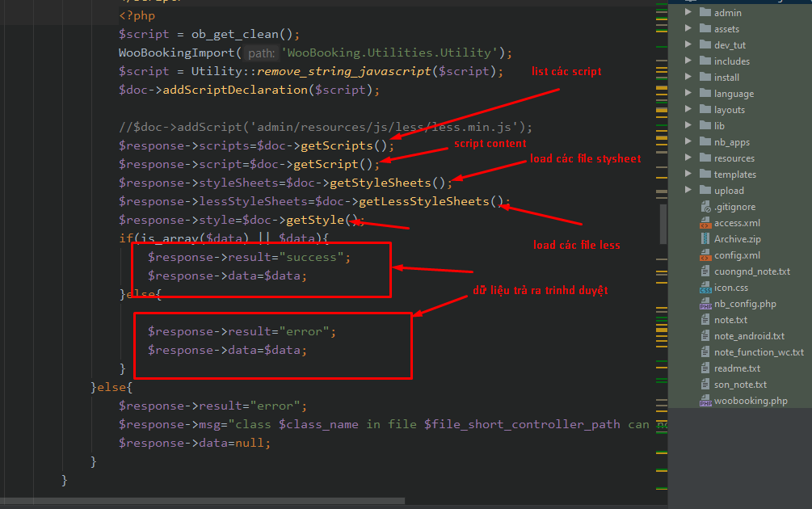Expand the templates folder arrow
812x509 pixels.
(688, 175)
